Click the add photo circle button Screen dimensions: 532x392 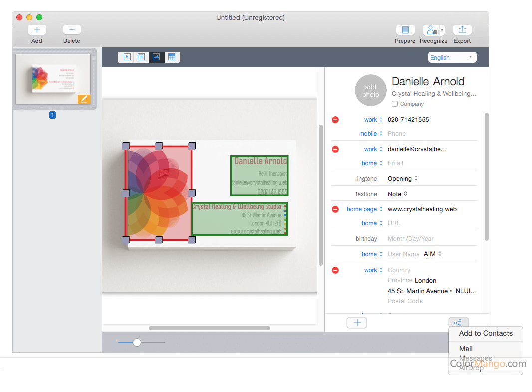point(370,90)
